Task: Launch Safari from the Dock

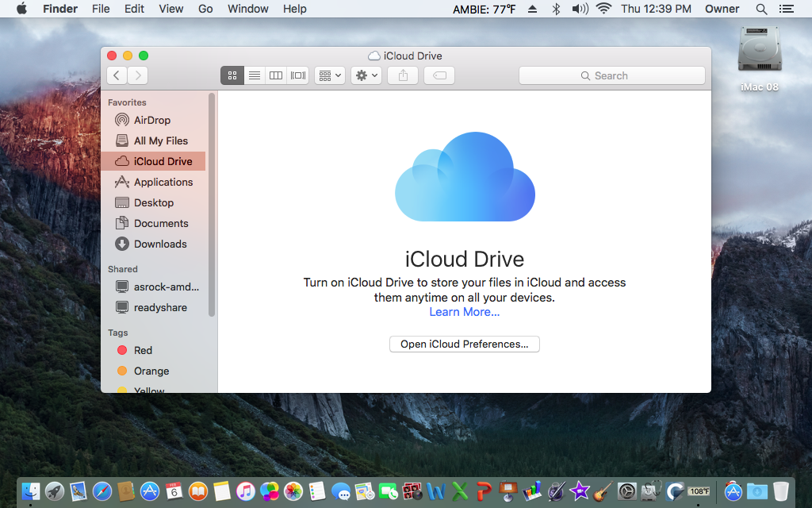Action: coord(102,491)
